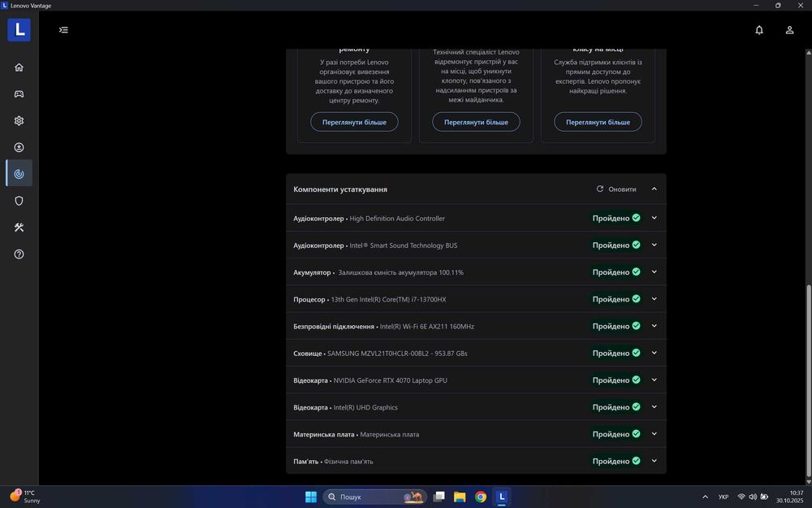Toggle the sidebar expand menu icon
The height and width of the screenshot is (508, 812).
[63, 29]
